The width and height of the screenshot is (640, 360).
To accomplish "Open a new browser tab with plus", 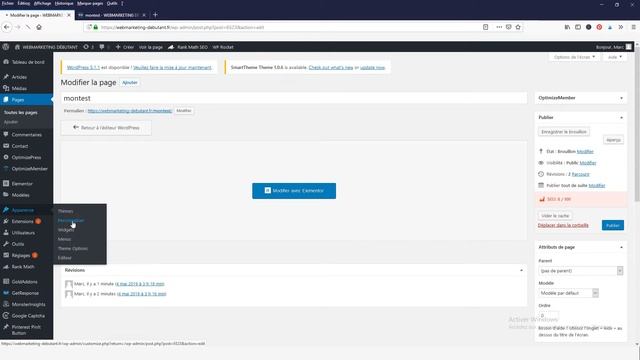I will click(x=155, y=15).
